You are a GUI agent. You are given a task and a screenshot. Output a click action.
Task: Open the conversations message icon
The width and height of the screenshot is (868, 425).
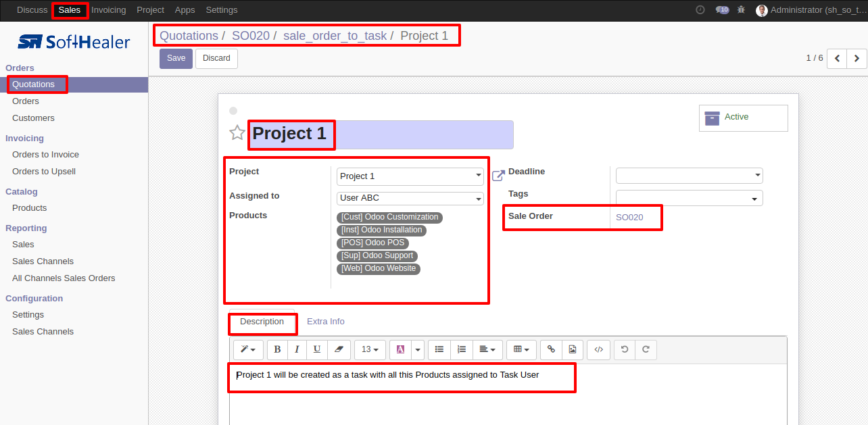(x=722, y=9)
